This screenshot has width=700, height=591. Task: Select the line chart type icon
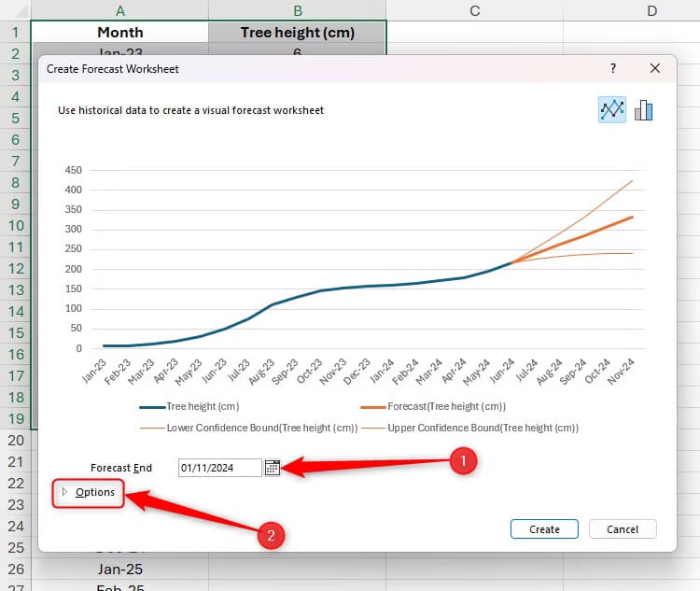(611, 109)
